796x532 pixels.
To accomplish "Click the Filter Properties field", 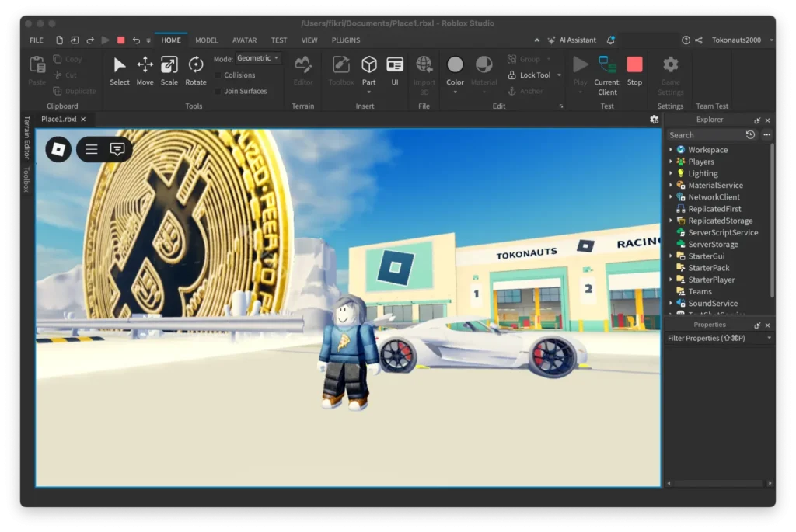I will coord(719,338).
